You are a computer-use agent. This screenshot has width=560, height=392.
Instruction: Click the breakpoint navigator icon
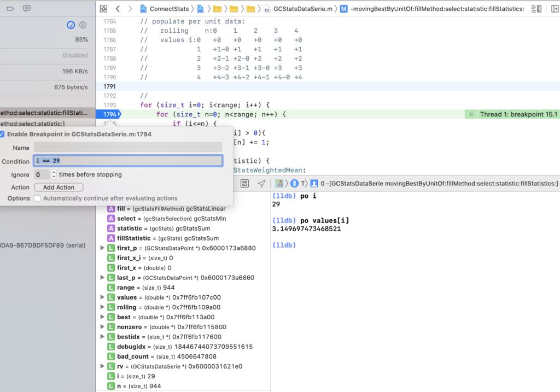pos(10,9)
